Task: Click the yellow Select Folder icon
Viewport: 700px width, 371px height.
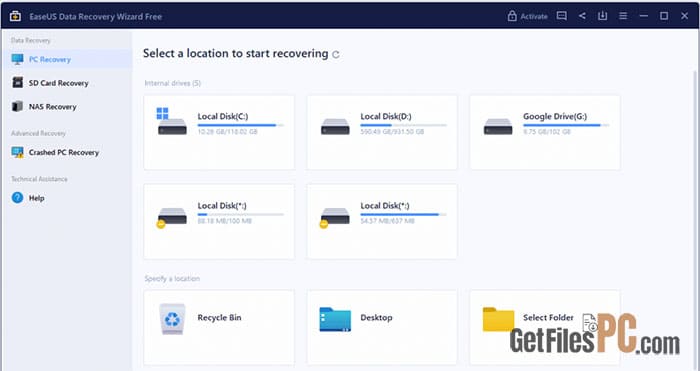Action: coord(498,319)
